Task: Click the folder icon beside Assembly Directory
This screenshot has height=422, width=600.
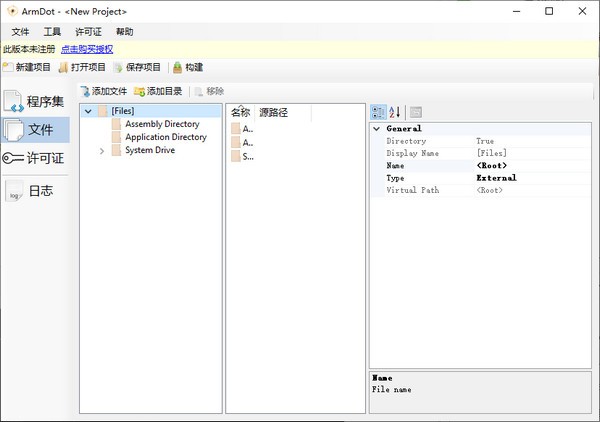Action: coord(116,124)
